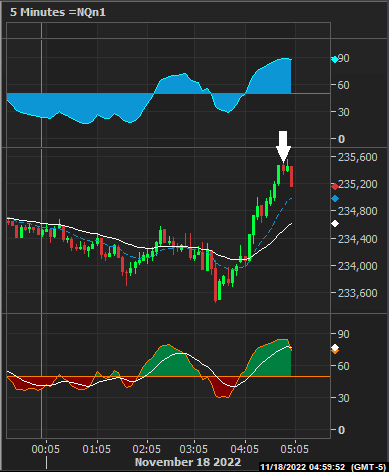
Task: Click the 235,200 price axis label
Action: (x=358, y=184)
